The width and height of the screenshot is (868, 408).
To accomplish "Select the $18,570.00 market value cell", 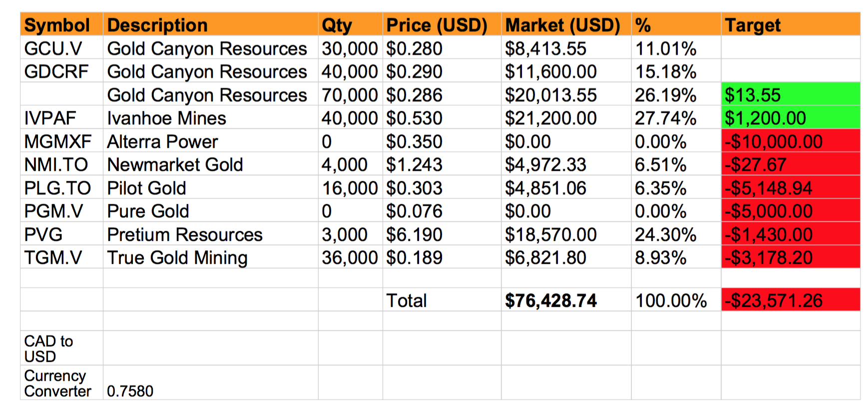I will [566, 233].
